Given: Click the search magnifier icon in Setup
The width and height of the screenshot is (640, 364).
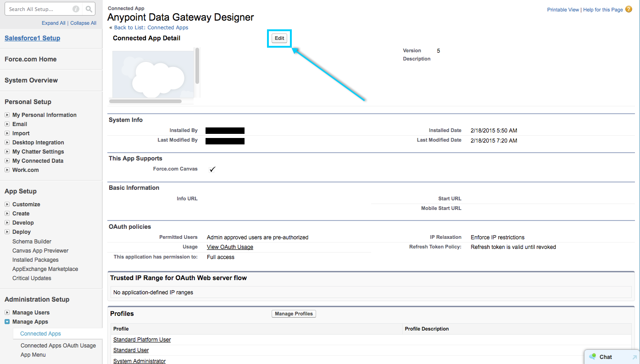Looking at the screenshot, I should coord(89,9).
